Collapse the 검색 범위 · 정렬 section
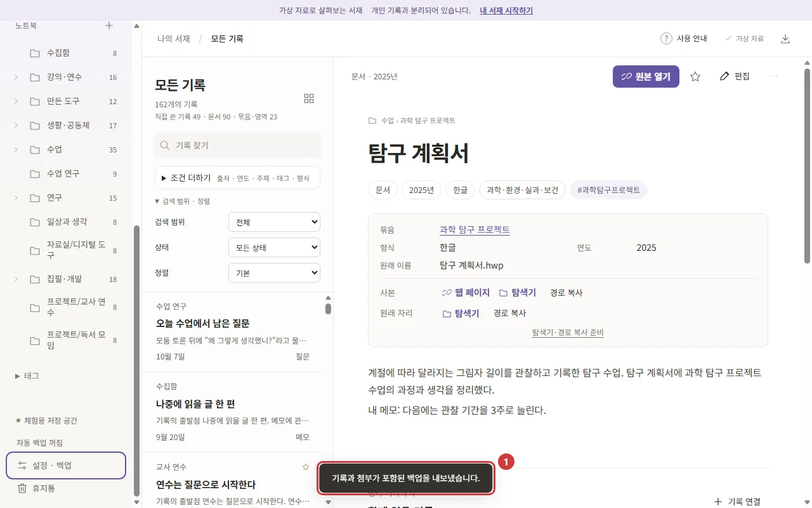 point(182,201)
